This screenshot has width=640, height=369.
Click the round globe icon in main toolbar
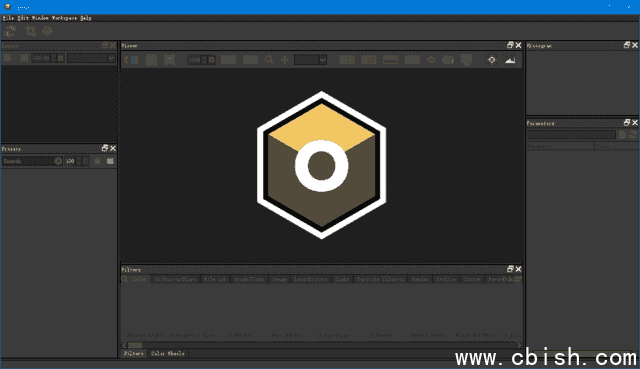pyautogui.click(x=47, y=31)
